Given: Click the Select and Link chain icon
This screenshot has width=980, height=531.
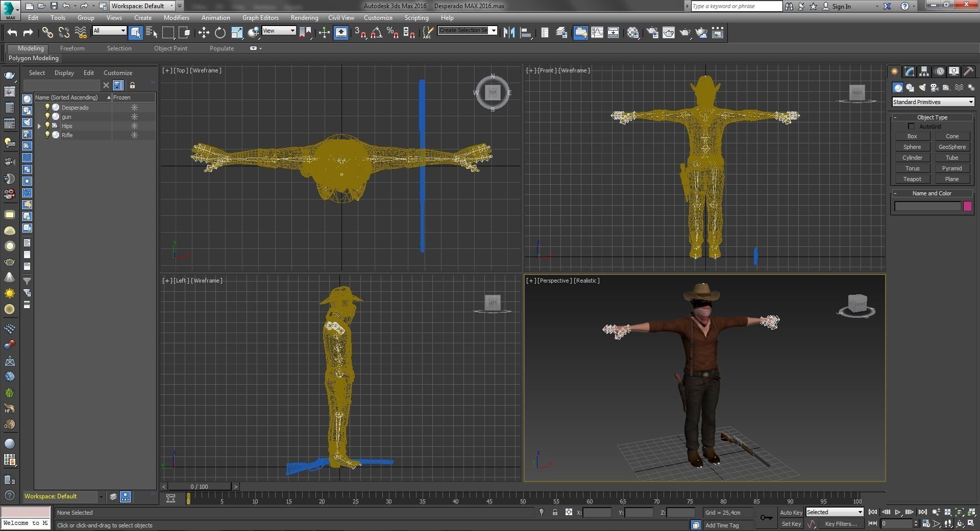Looking at the screenshot, I should click(47, 33).
